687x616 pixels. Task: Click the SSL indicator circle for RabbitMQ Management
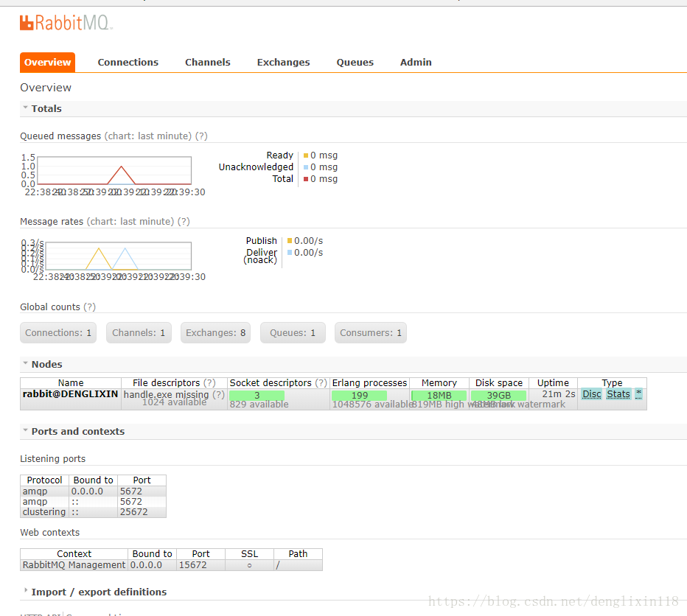pos(249,566)
